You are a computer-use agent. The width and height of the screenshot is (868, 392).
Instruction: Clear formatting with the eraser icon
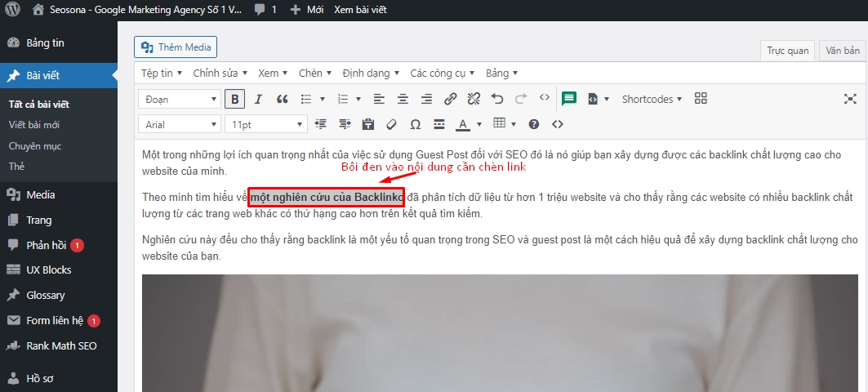tap(391, 124)
